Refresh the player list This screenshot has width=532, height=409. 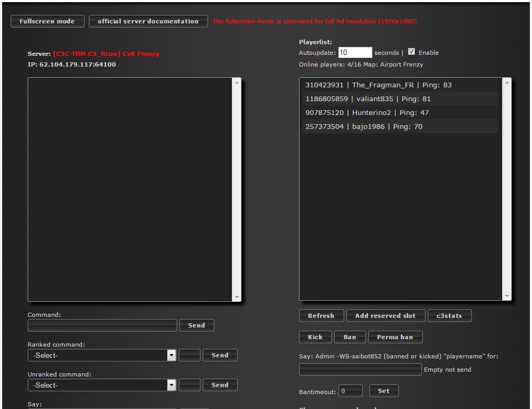(x=321, y=316)
